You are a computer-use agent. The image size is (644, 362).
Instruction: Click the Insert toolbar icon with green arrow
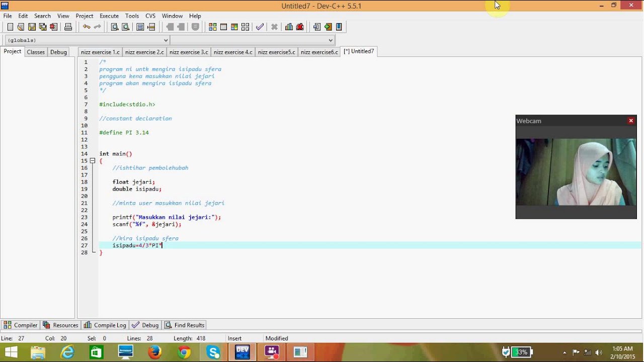coord(328,27)
